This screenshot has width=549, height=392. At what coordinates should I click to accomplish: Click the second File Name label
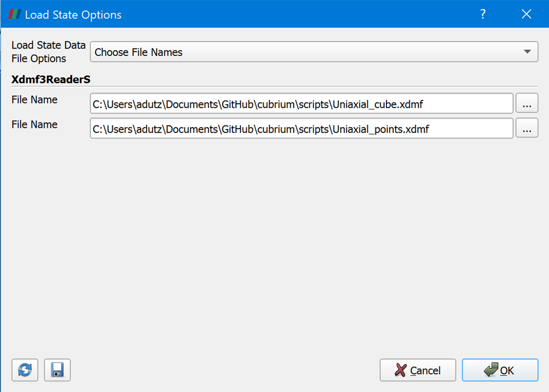click(x=35, y=125)
